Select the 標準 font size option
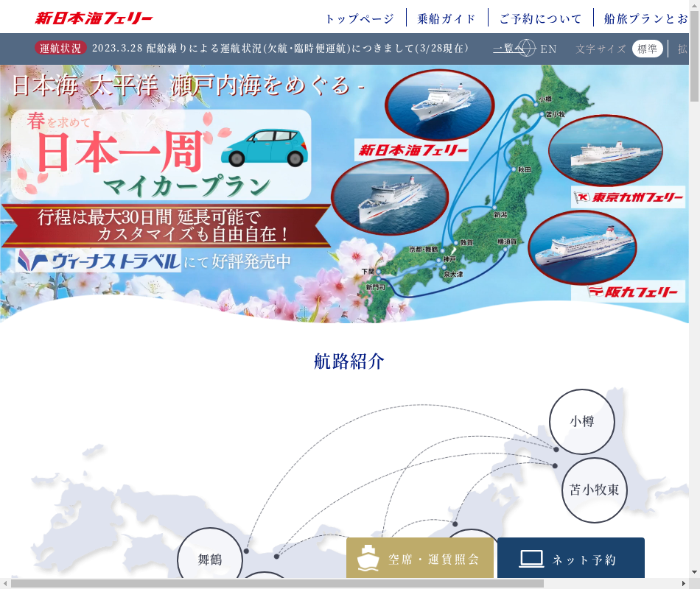Image resolution: width=700 pixels, height=589 pixels. coord(647,49)
